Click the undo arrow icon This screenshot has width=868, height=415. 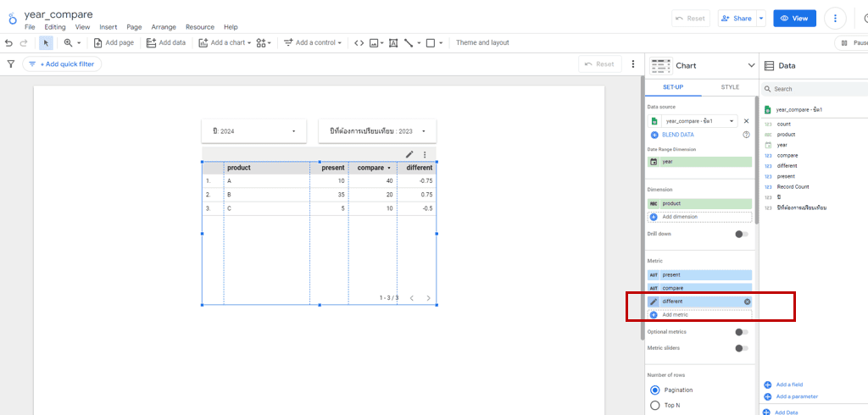tap(8, 42)
